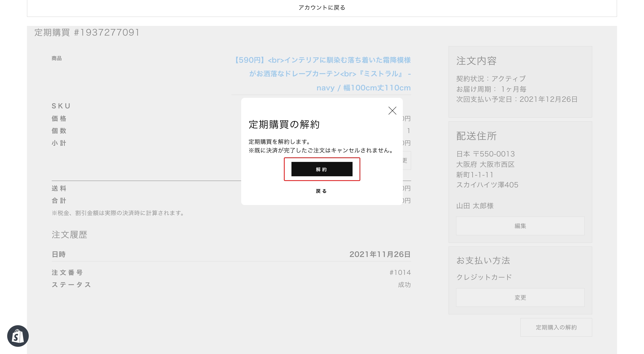Viewport: 644px width, 354px height.
Task: Click the dialog title 定期購買の解約
Action: (284, 124)
